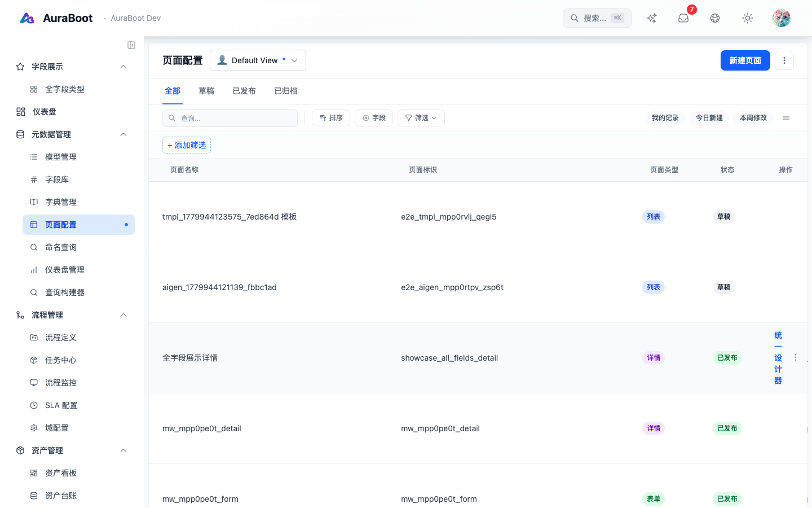Click the 资产看板 grid icon
Viewport: 812px width, 508px height.
click(34, 473)
